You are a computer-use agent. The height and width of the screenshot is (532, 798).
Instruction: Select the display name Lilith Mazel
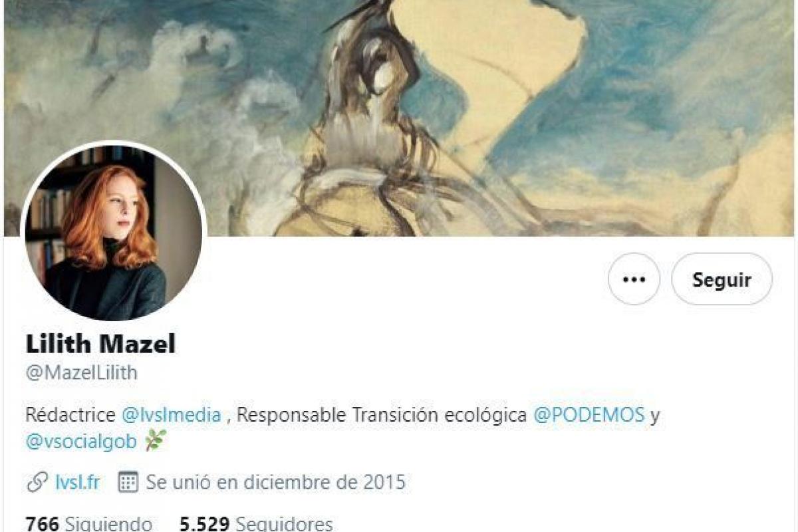click(x=100, y=344)
